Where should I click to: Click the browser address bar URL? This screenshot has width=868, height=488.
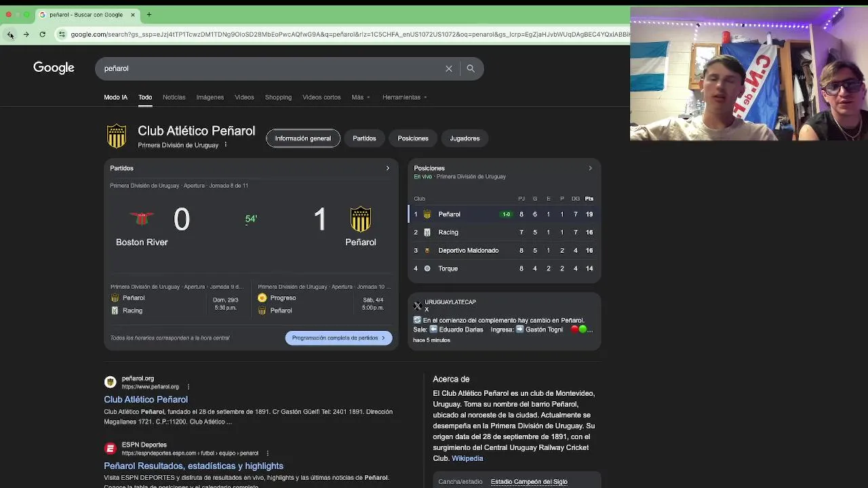[x=349, y=35]
